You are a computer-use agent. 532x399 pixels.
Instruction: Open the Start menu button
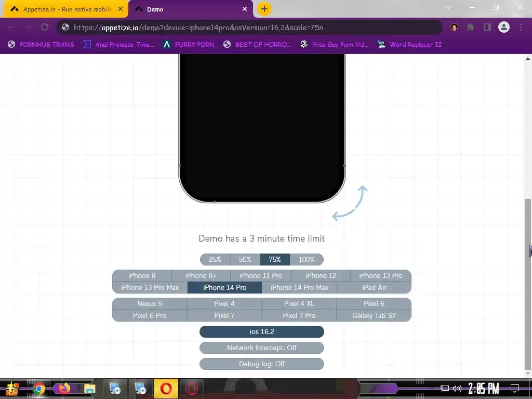click(12, 389)
